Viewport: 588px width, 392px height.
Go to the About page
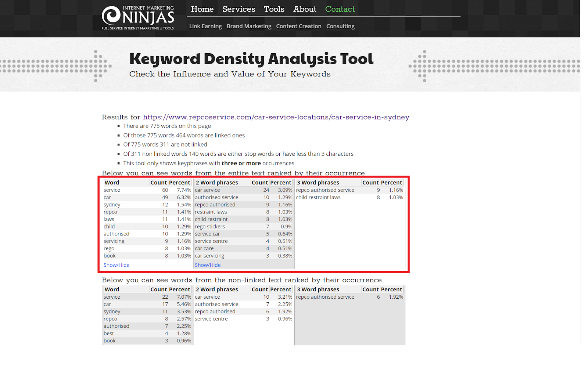(305, 9)
